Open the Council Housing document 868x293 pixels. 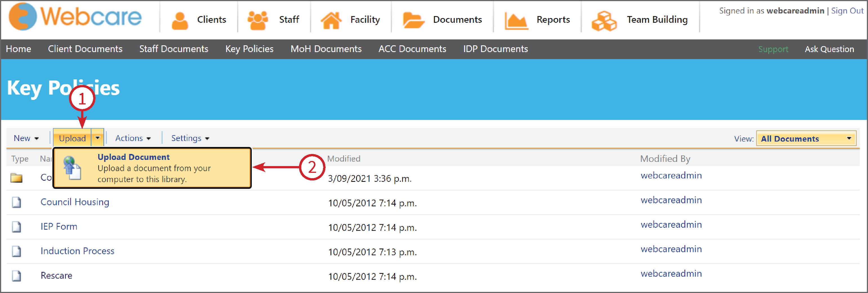point(75,202)
